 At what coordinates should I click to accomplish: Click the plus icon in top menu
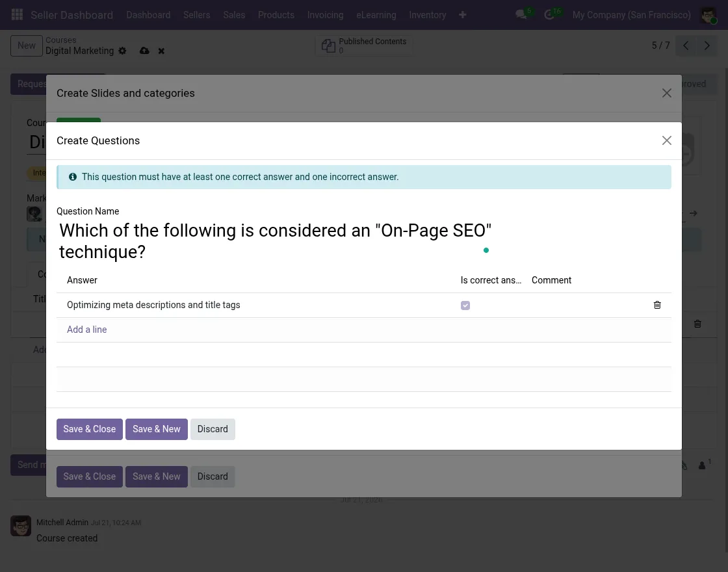(x=462, y=15)
